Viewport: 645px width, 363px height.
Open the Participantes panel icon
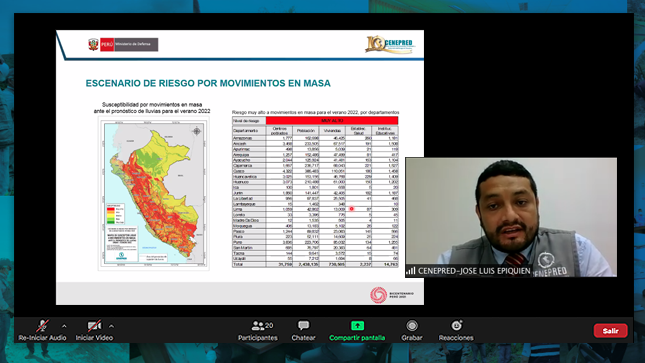point(258,326)
